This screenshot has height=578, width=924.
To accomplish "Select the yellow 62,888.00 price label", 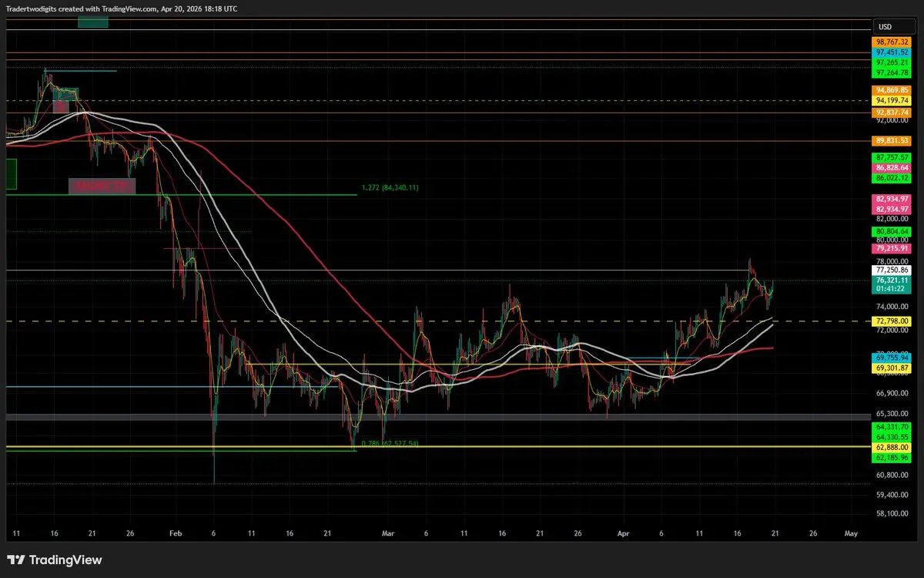I will pos(892,446).
